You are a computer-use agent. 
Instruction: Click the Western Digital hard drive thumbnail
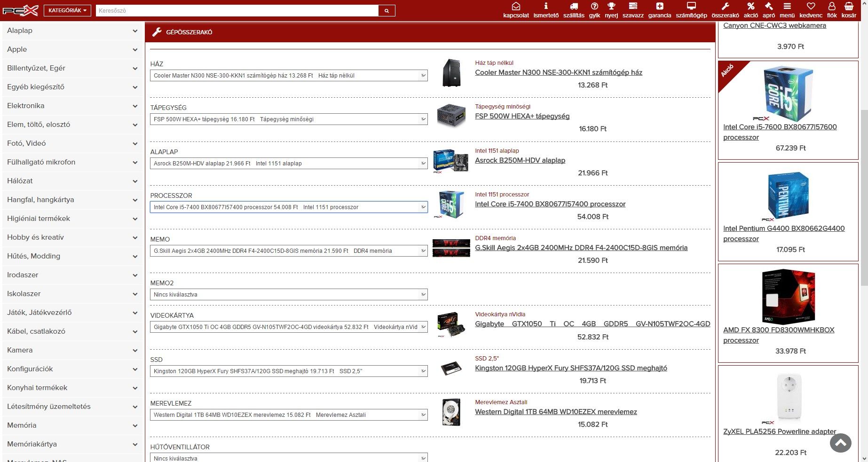tap(451, 412)
